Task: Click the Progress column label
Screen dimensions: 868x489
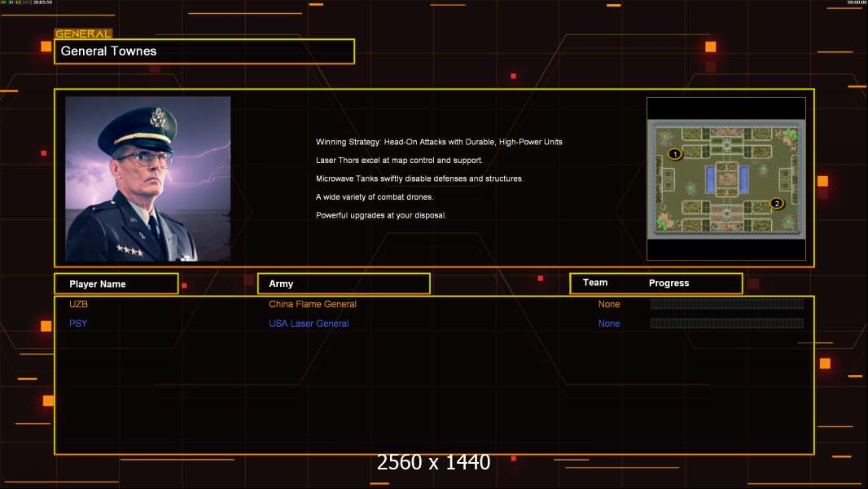Action: [x=669, y=283]
